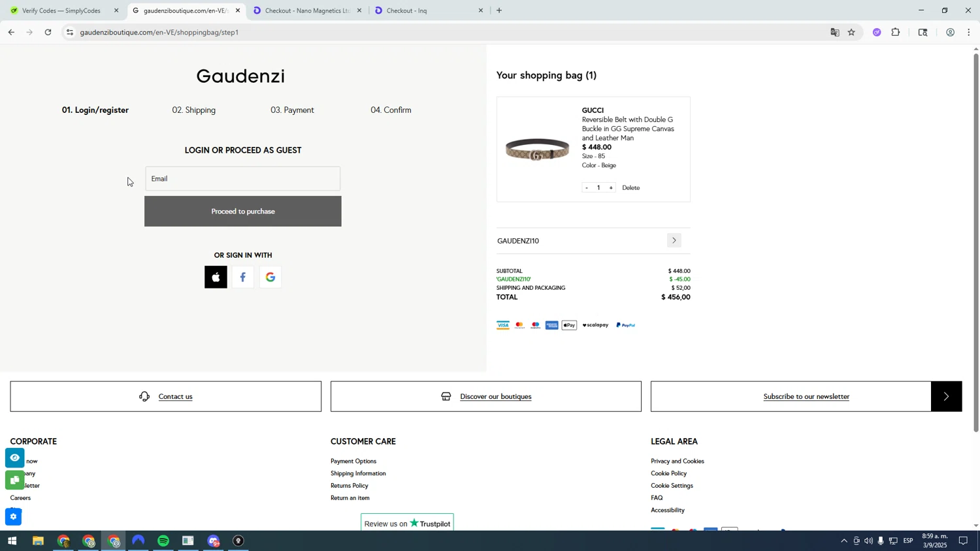
Task: Reload the page
Action: [48, 32]
